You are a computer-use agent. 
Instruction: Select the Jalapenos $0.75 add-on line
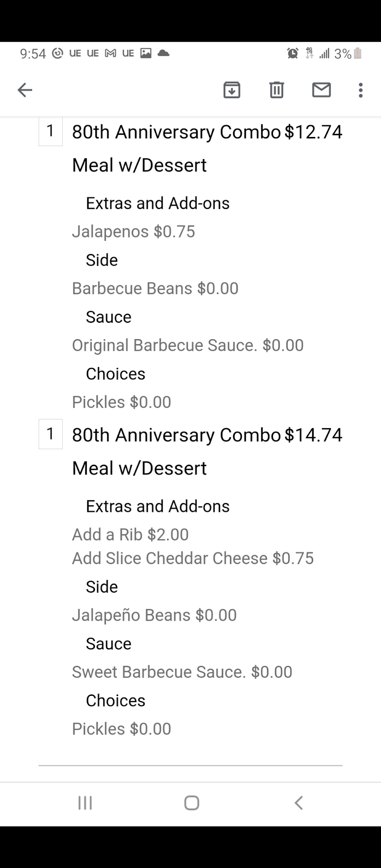click(133, 231)
